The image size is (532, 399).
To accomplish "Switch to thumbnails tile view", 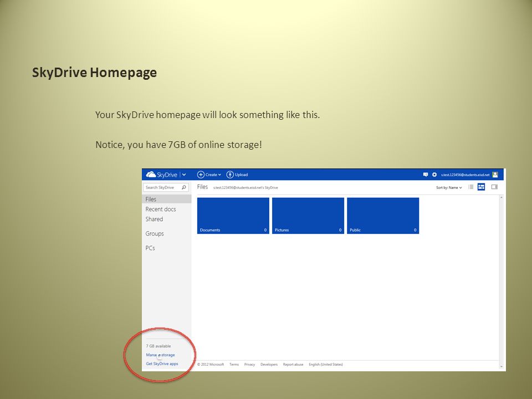I will tap(481, 187).
